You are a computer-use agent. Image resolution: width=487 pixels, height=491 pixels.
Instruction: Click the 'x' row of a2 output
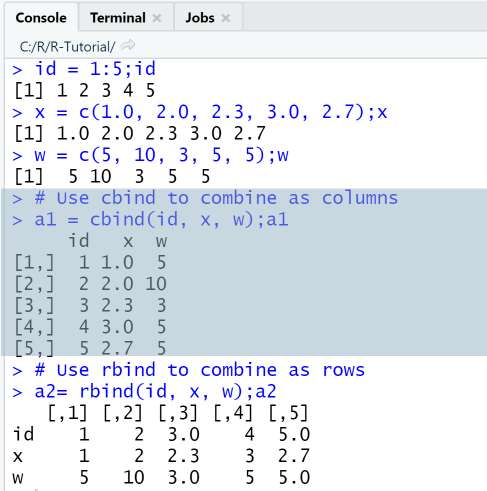pyautogui.click(x=161, y=456)
